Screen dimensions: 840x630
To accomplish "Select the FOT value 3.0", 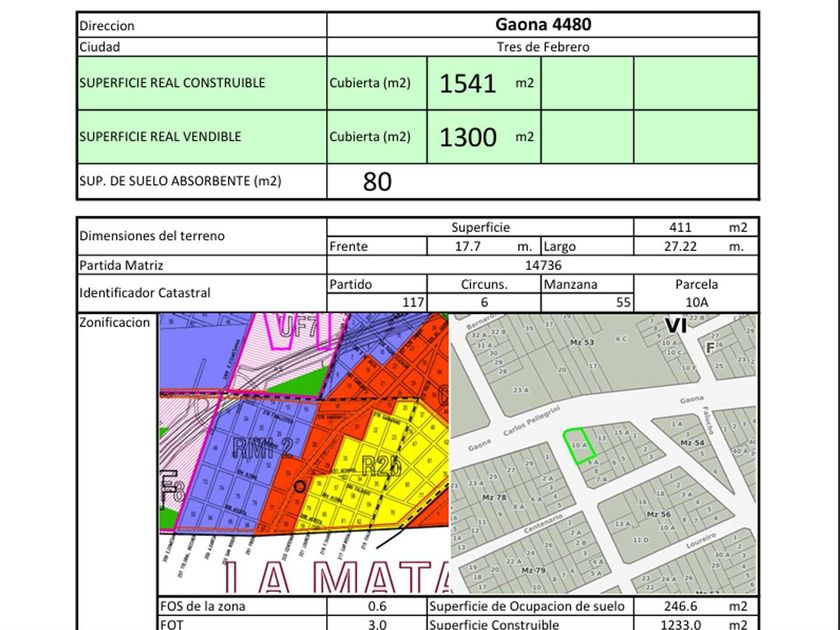I will (377, 624).
